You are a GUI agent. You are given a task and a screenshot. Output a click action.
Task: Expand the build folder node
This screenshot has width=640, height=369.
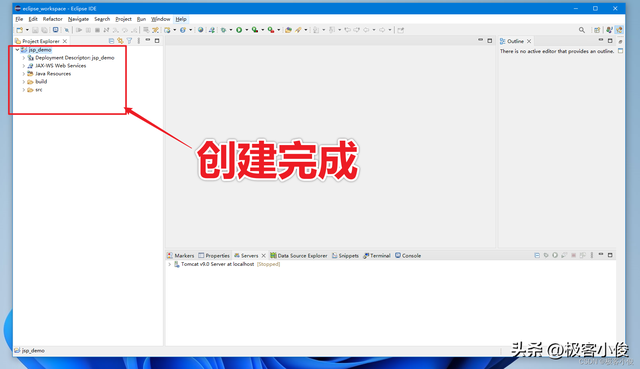24,82
